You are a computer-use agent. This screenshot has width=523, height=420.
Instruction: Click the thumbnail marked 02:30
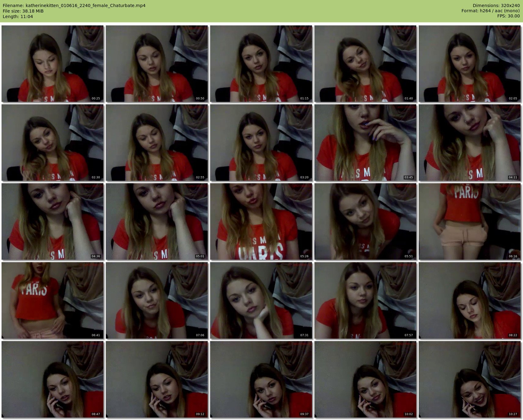[53, 143]
